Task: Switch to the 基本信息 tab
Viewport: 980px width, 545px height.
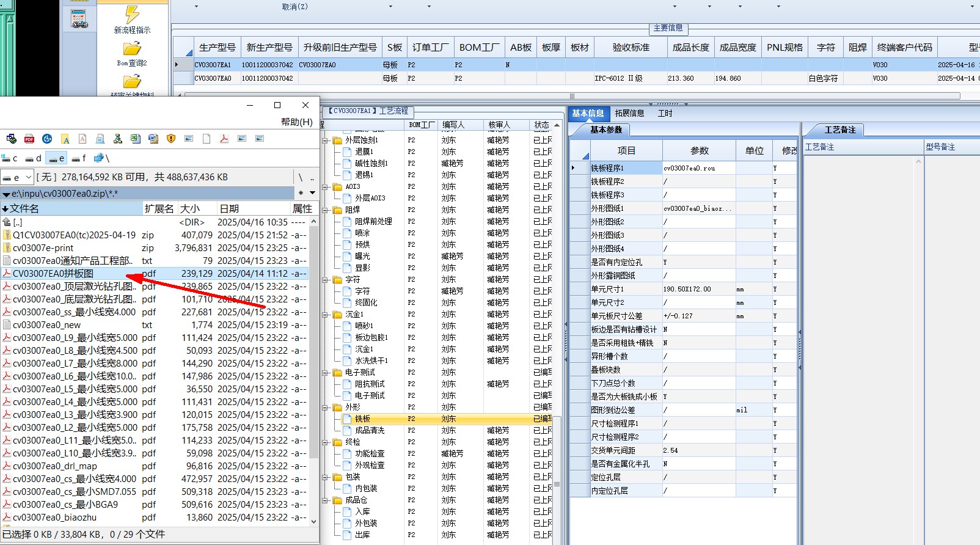Action: point(588,113)
